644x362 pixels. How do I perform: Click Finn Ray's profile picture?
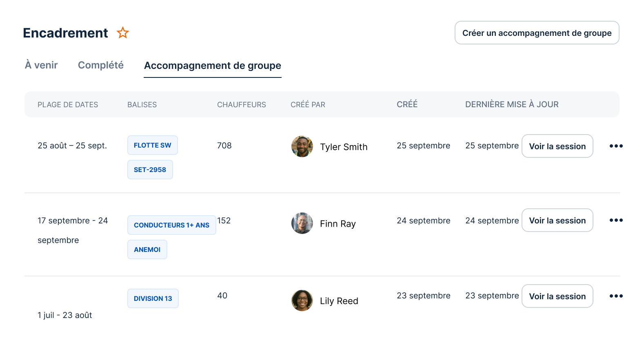pyautogui.click(x=302, y=223)
